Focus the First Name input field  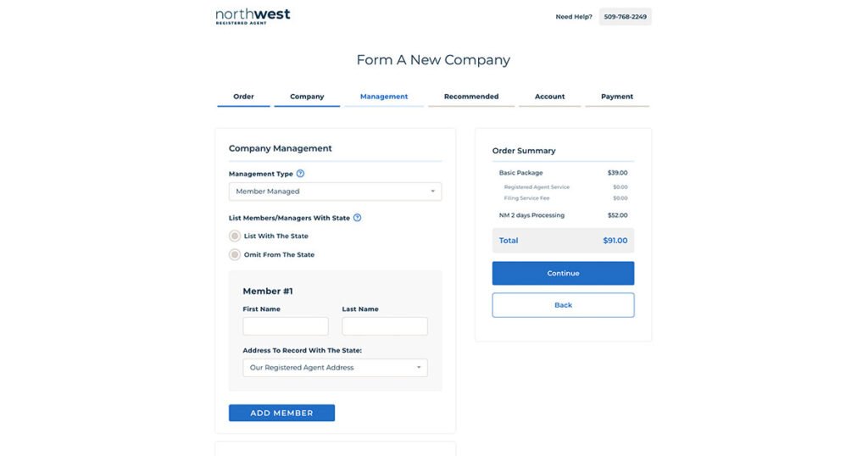click(285, 326)
